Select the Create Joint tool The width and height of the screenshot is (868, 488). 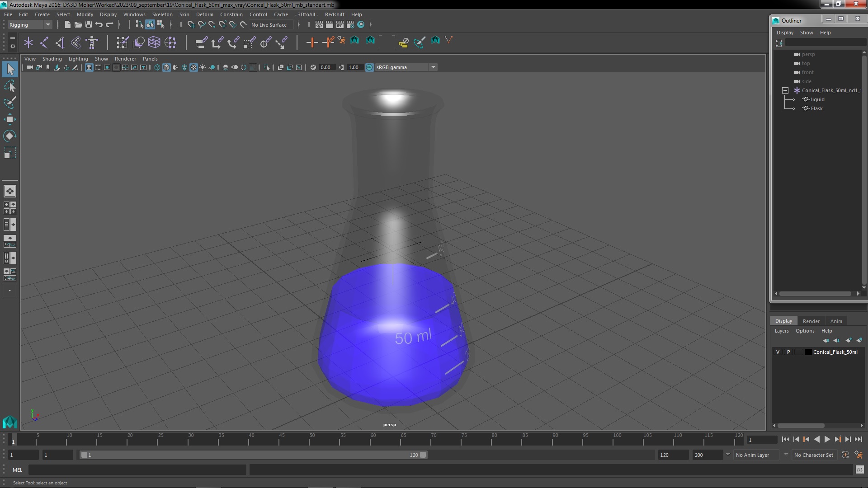(44, 42)
